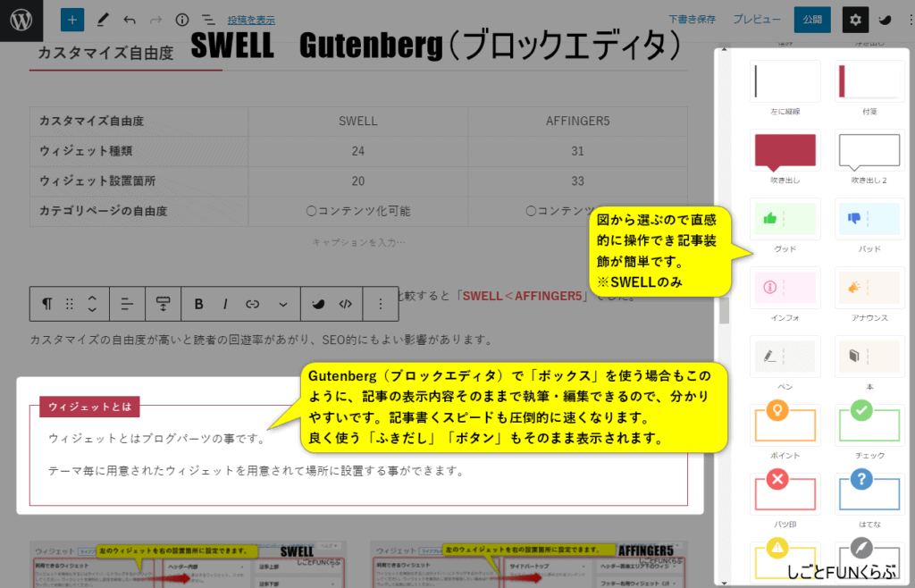
Task: Select the インフォ info style
Action: (785, 288)
